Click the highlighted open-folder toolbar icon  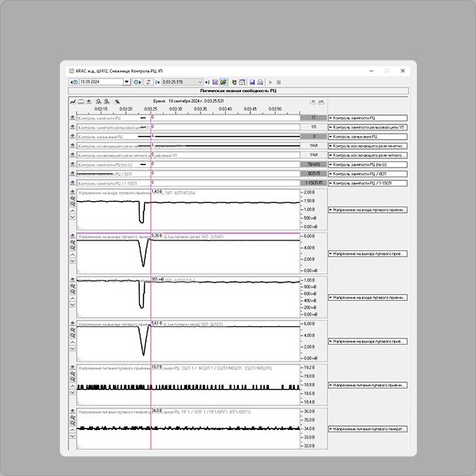point(223,82)
